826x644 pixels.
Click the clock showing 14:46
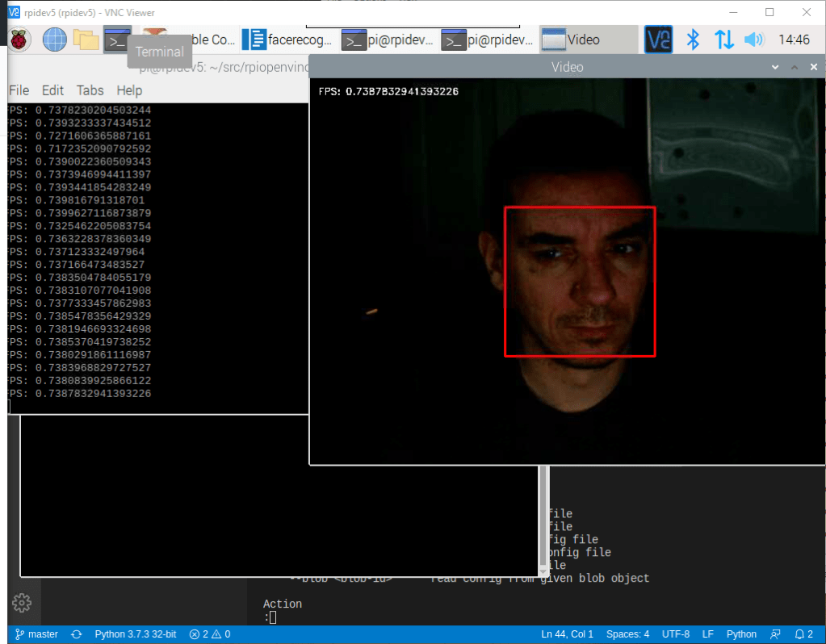(x=794, y=40)
